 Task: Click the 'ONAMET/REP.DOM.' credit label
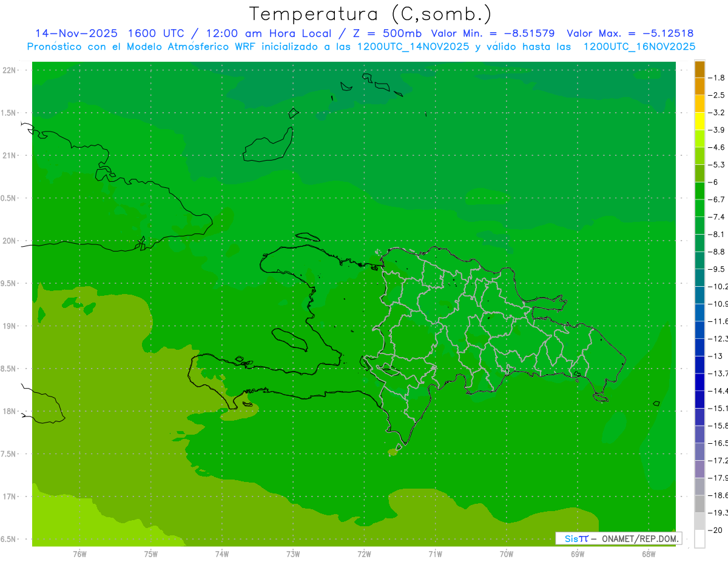tap(640, 538)
